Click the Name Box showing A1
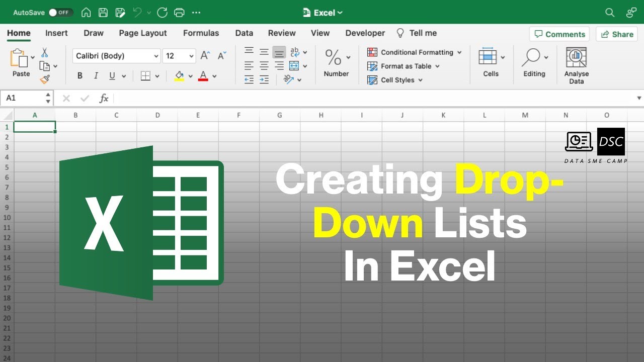 [27, 98]
